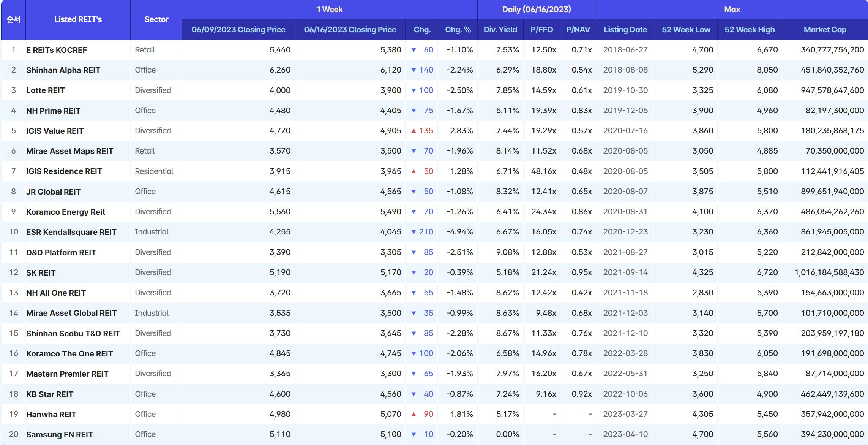Click the 5,070 closing price for Hanwha REIT
Image resolution: width=868 pixels, height=445 pixels.
[x=391, y=414]
